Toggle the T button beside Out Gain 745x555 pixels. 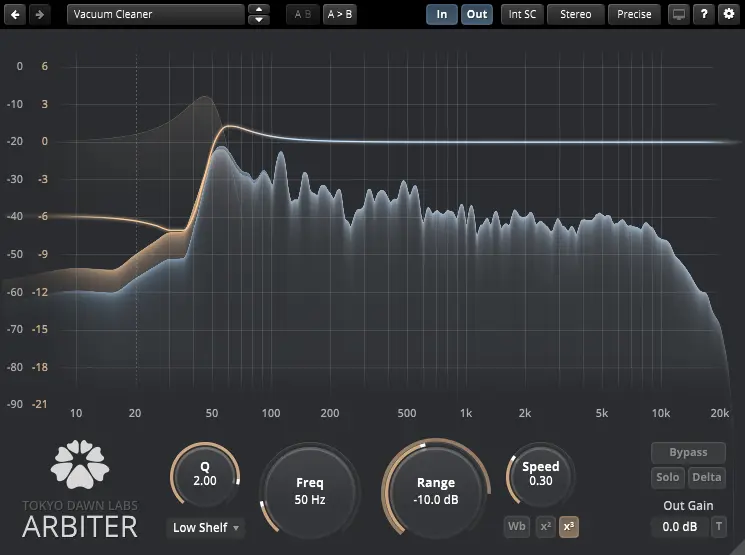(x=719, y=526)
